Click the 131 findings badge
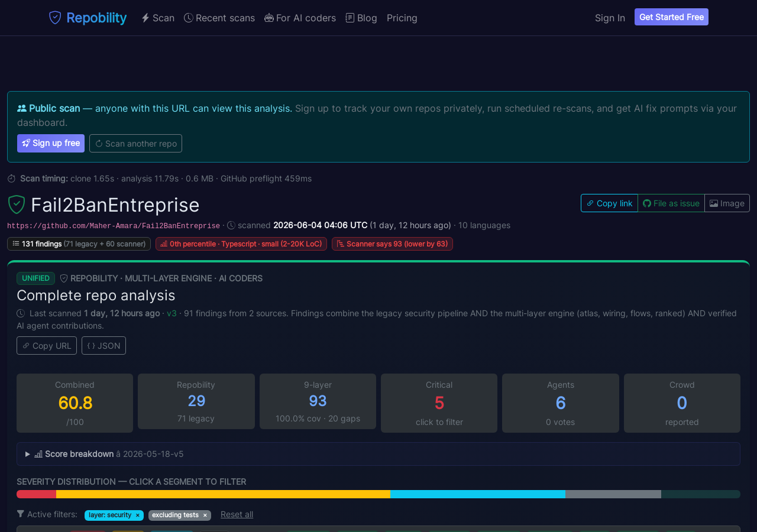The height and width of the screenshot is (532, 757). 79,244
